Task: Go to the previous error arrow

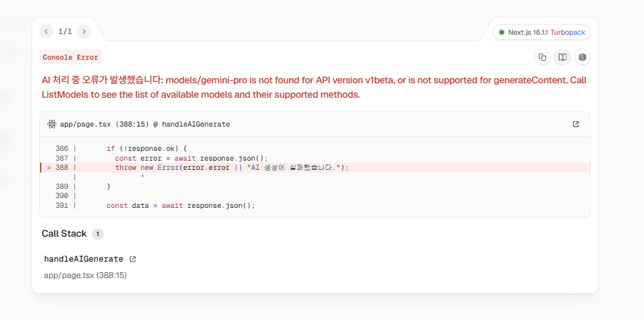Action: (46, 31)
